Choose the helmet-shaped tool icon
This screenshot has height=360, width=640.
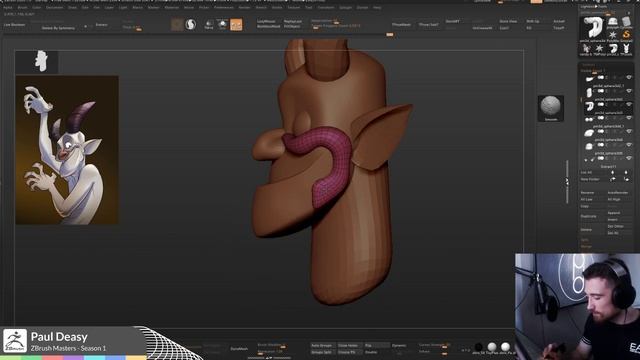[x=612, y=22]
